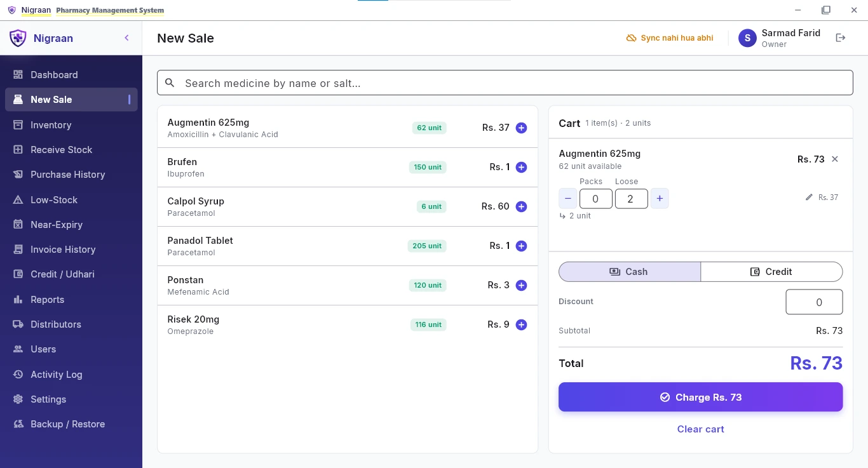Click the Packs quantity field
Image resolution: width=868 pixels, height=468 pixels.
[x=596, y=199]
